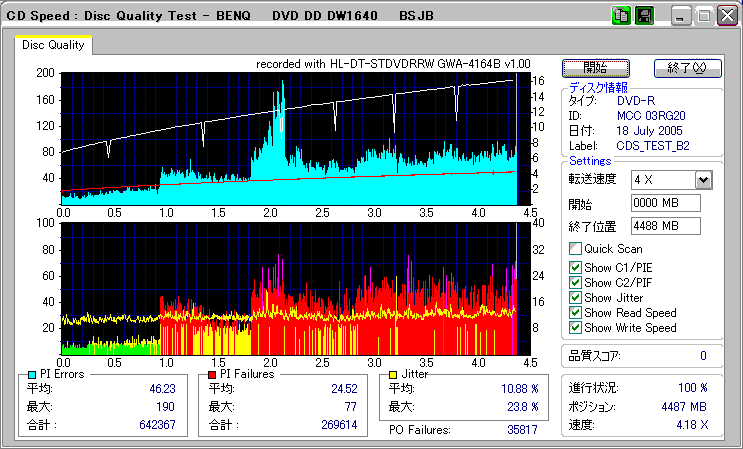The image size is (743, 449).
Task: Click the copy to clipboard icon
Action: click(620, 16)
